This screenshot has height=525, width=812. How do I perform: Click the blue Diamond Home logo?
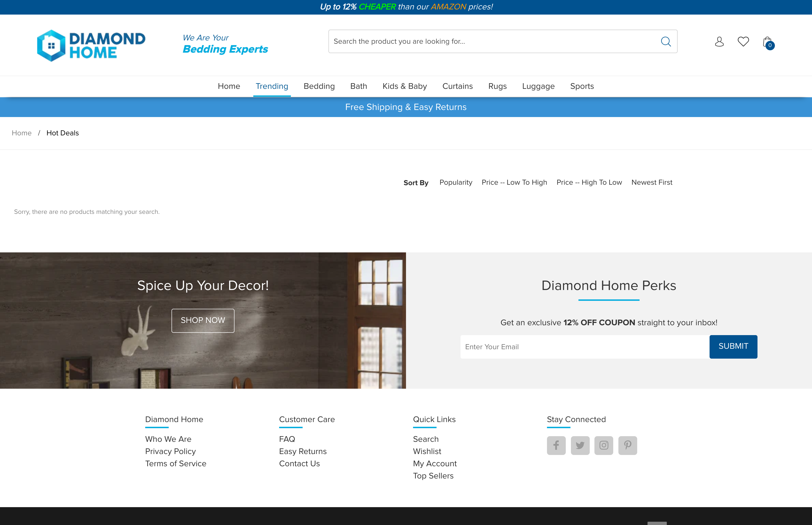point(91,45)
